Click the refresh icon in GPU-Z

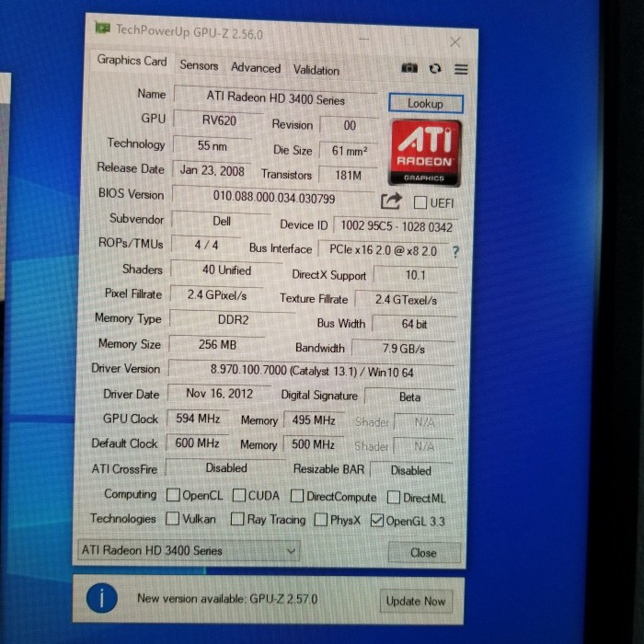coord(435,69)
